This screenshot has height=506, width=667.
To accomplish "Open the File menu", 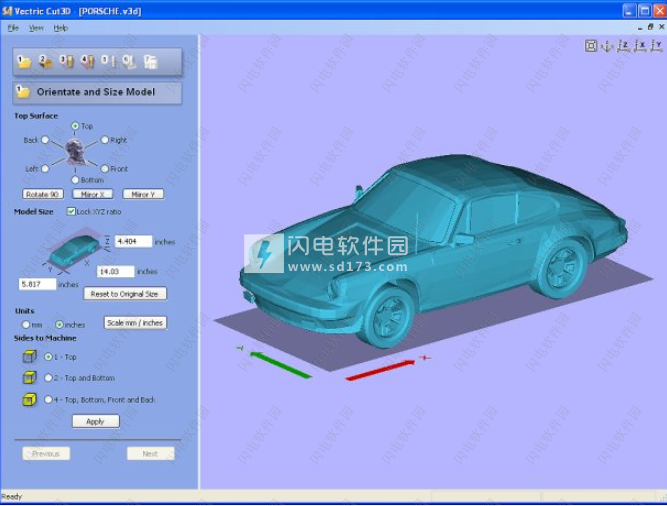I will pos(13,28).
